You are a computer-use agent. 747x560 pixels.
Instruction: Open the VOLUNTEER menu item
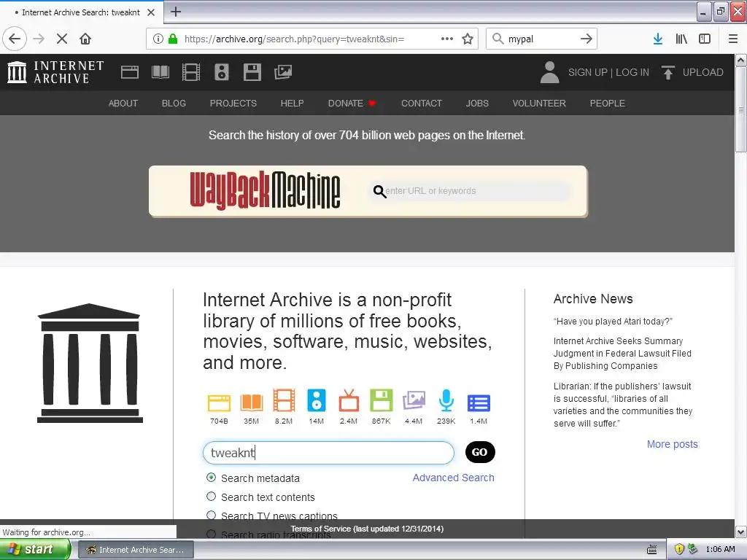539,104
